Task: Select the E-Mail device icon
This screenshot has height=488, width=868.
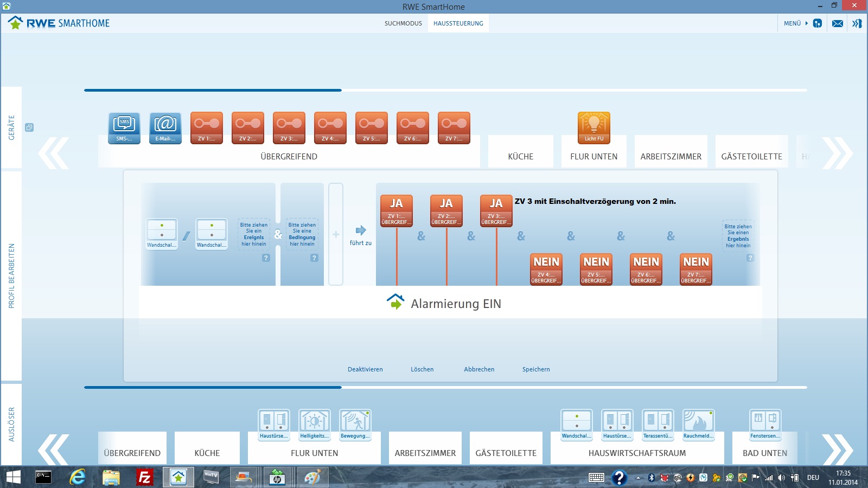Action: point(165,128)
